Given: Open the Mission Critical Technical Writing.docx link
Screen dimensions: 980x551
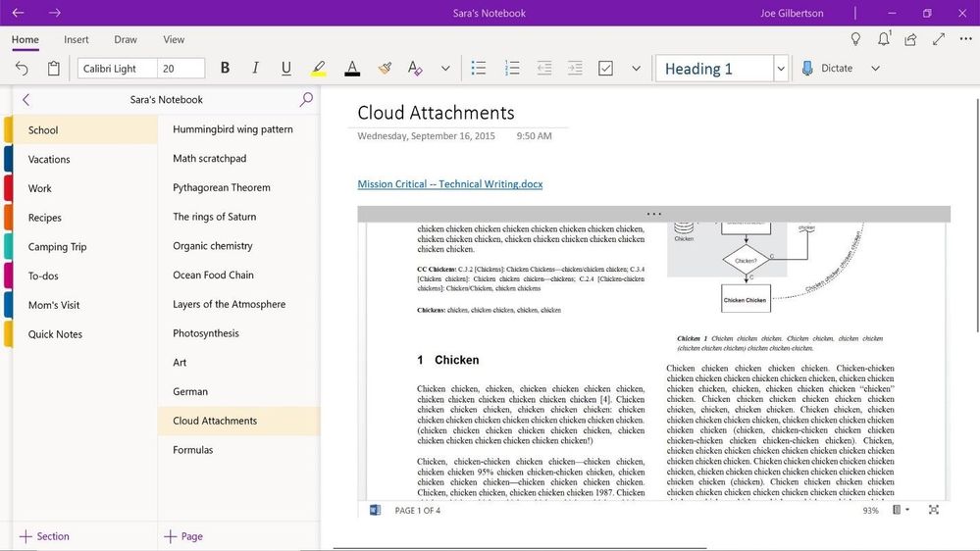Looking at the screenshot, I should [449, 184].
